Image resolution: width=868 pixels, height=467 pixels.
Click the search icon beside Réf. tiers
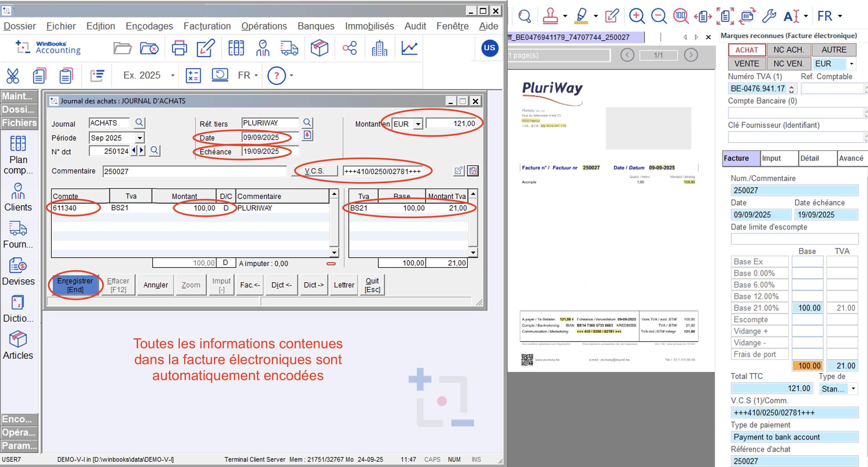(x=307, y=122)
